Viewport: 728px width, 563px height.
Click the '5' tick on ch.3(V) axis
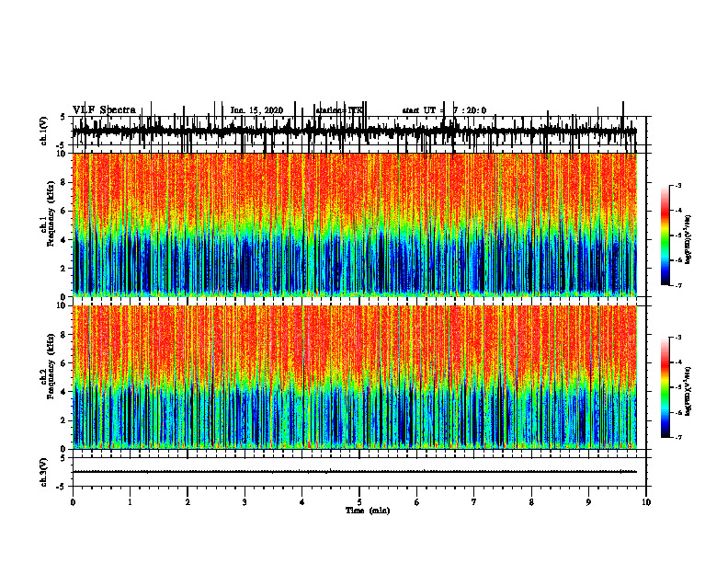[63, 459]
